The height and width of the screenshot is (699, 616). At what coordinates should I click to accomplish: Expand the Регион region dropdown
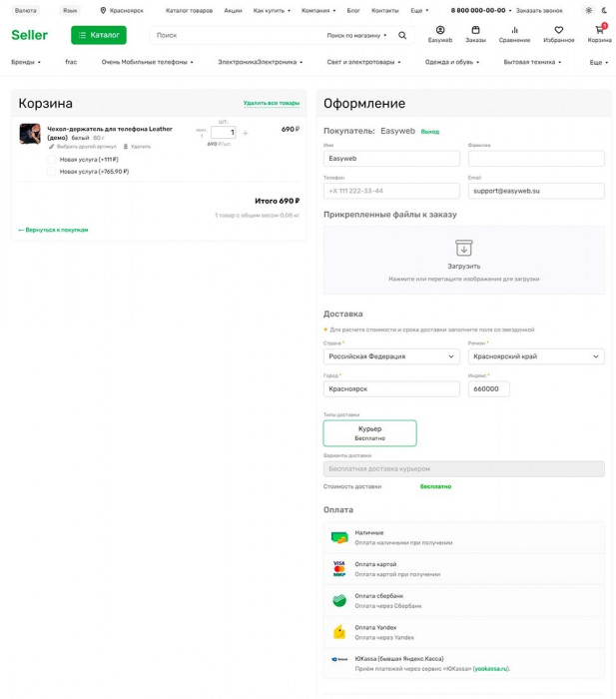tap(536, 356)
